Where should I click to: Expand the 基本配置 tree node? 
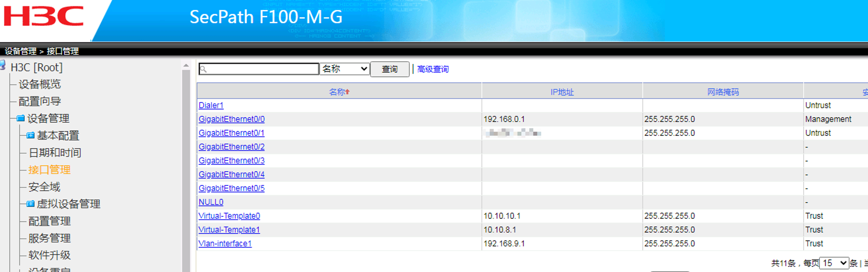click(x=30, y=135)
